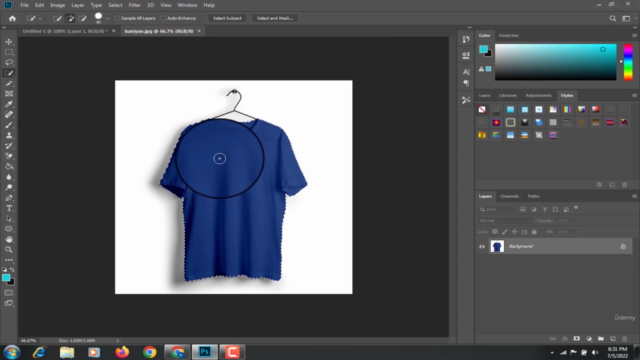Open the layer blend mode dropdown
The width and height of the screenshot is (640, 360).
tap(505, 220)
